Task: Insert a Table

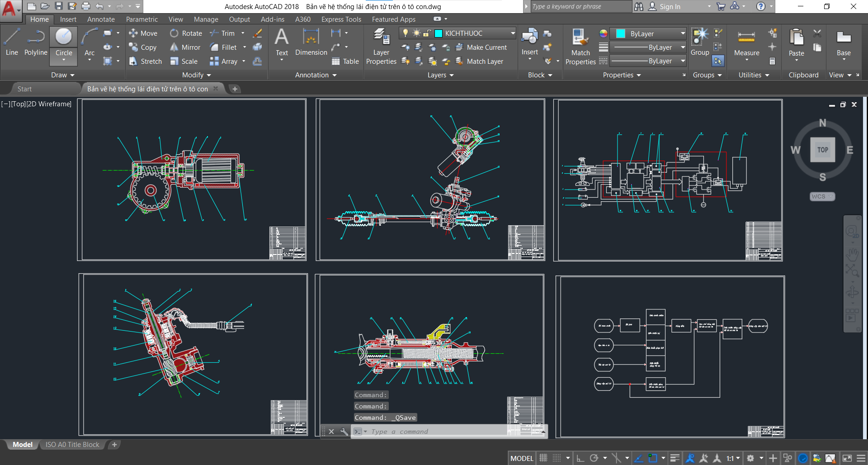Action: coord(345,61)
